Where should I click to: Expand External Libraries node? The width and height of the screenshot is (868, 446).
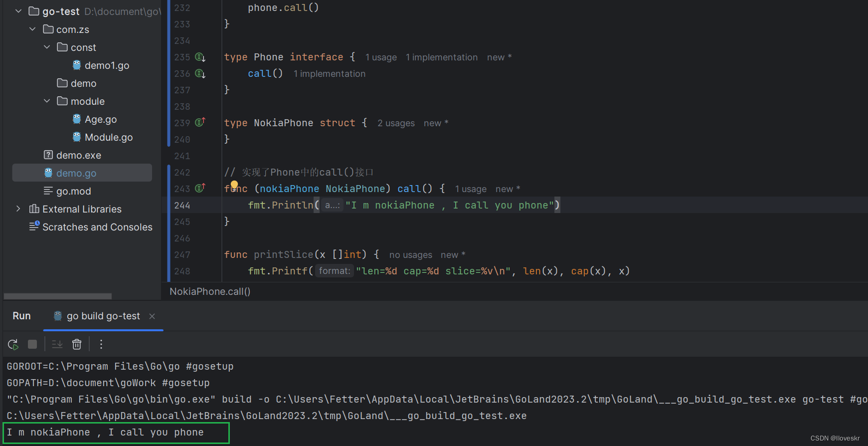pyautogui.click(x=18, y=209)
